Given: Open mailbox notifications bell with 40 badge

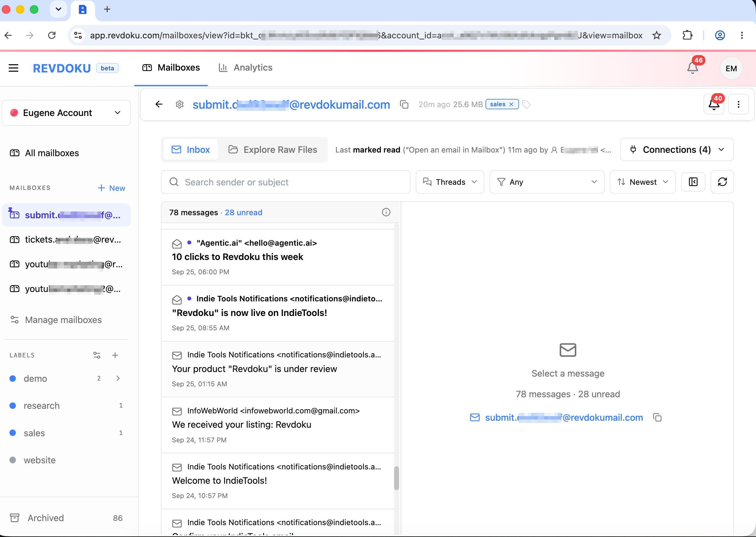Looking at the screenshot, I should point(714,104).
